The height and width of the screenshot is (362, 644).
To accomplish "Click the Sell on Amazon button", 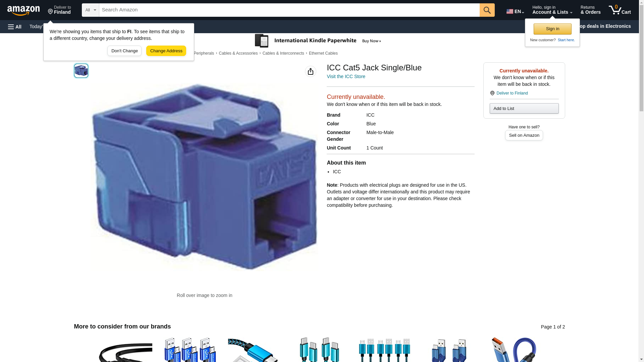I will click(x=524, y=135).
